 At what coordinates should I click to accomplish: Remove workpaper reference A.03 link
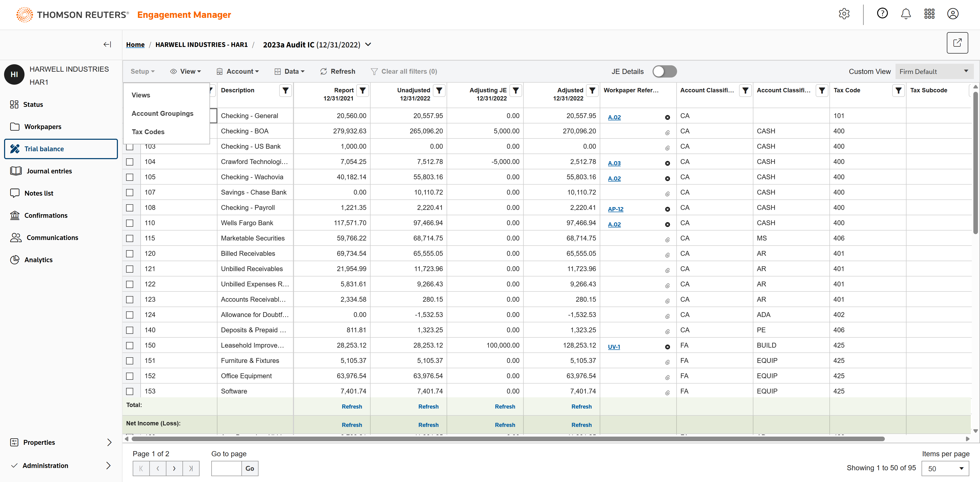[x=667, y=163]
